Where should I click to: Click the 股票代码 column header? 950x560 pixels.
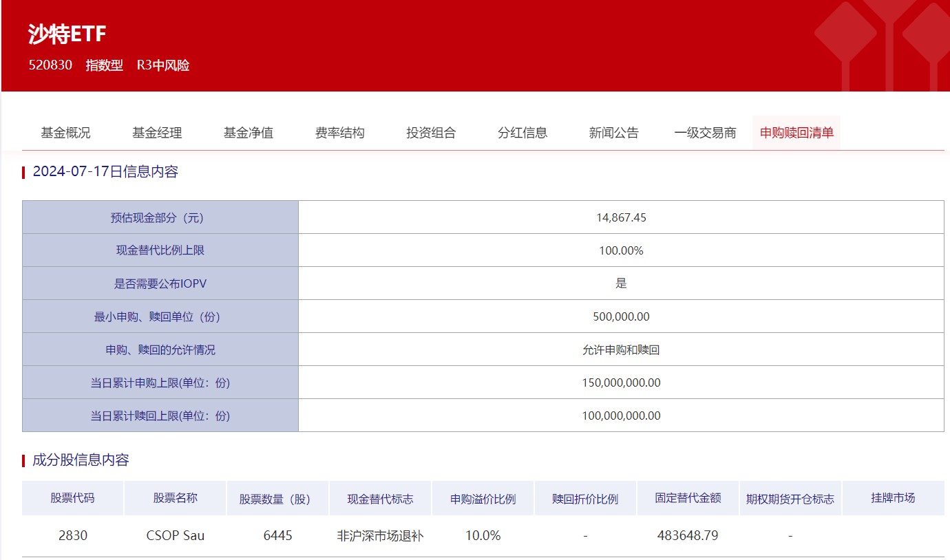point(73,498)
